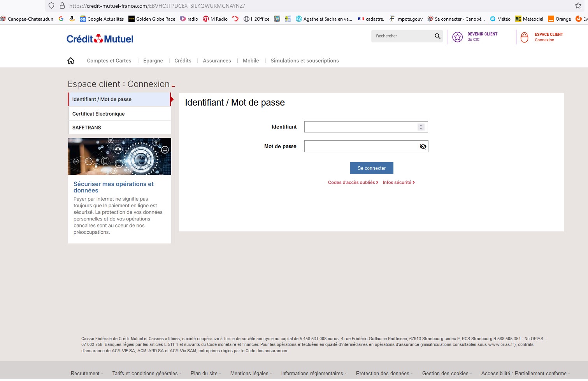Open the Recrutement footer link

click(85, 373)
